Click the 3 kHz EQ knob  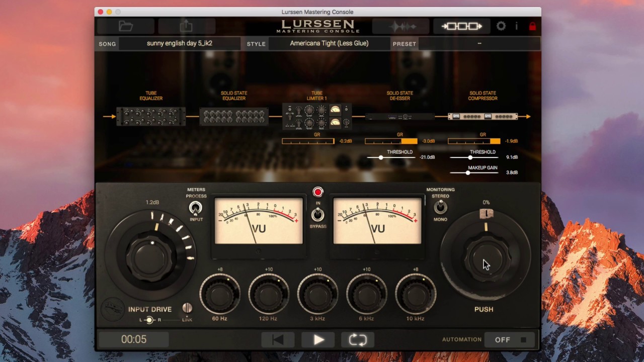pyautogui.click(x=317, y=295)
